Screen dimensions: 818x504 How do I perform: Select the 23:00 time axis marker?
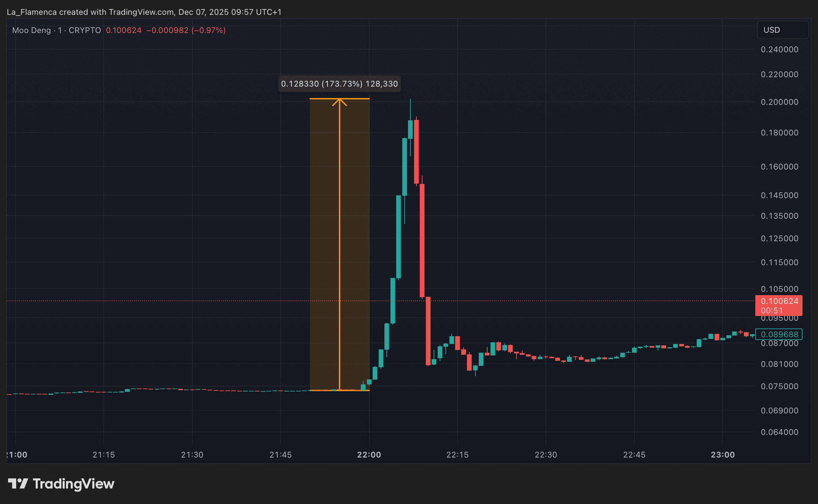[722, 454]
